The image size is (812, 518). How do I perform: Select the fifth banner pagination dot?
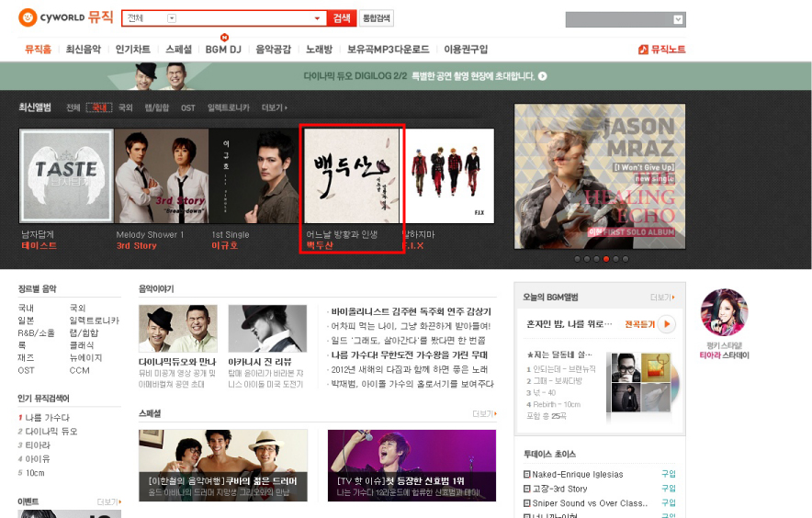coord(615,259)
